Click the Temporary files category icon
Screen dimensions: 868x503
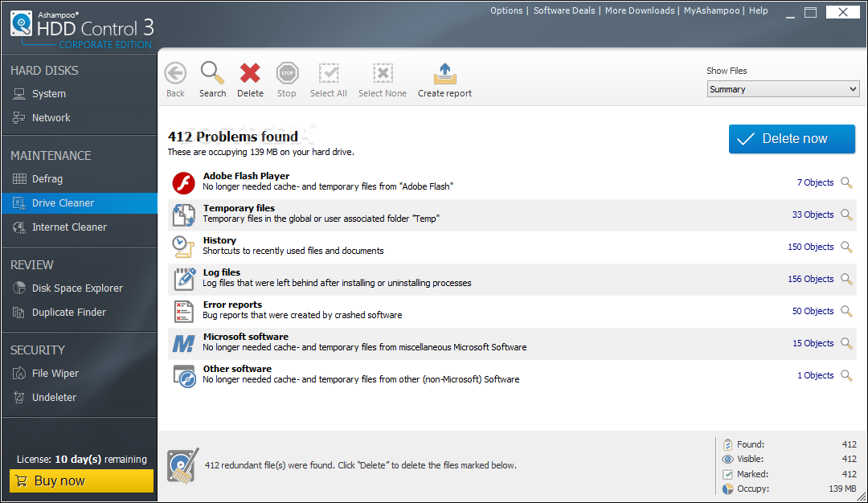[x=183, y=215]
